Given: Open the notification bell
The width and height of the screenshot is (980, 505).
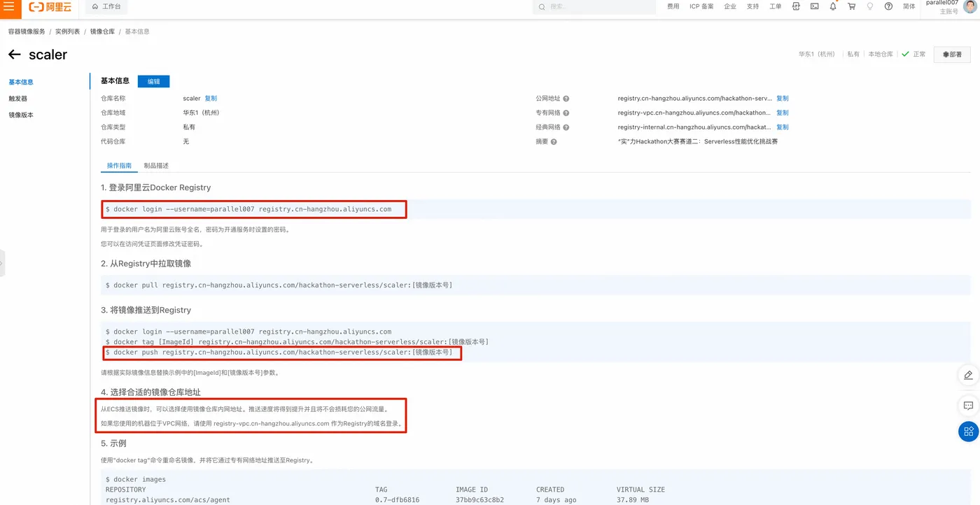Looking at the screenshot, I should [833, 6].
